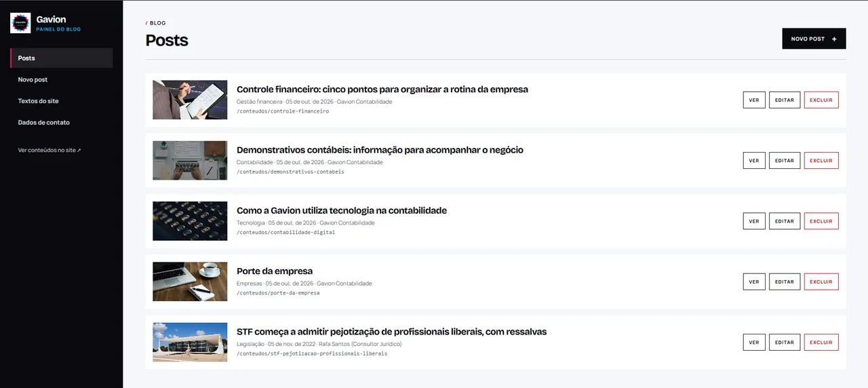This screenshot has width=868, height=388.
Task: Click the Gavion logo icon
Action: coord(20,23)
